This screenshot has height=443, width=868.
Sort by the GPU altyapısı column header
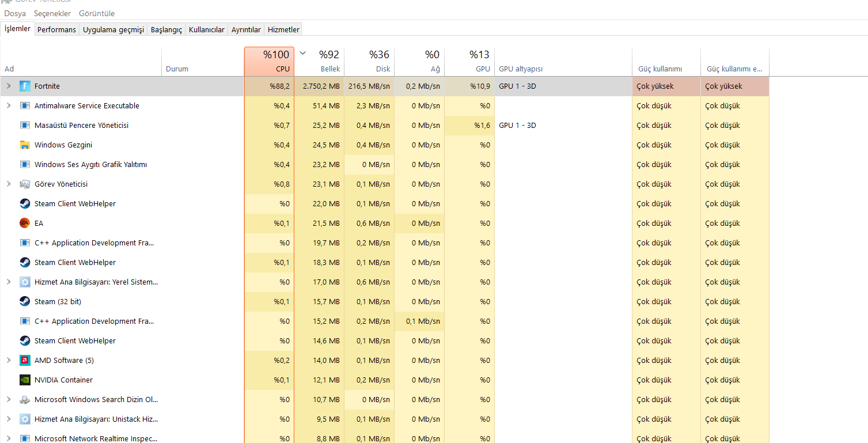pyautogui.click(x=563, y=62)
